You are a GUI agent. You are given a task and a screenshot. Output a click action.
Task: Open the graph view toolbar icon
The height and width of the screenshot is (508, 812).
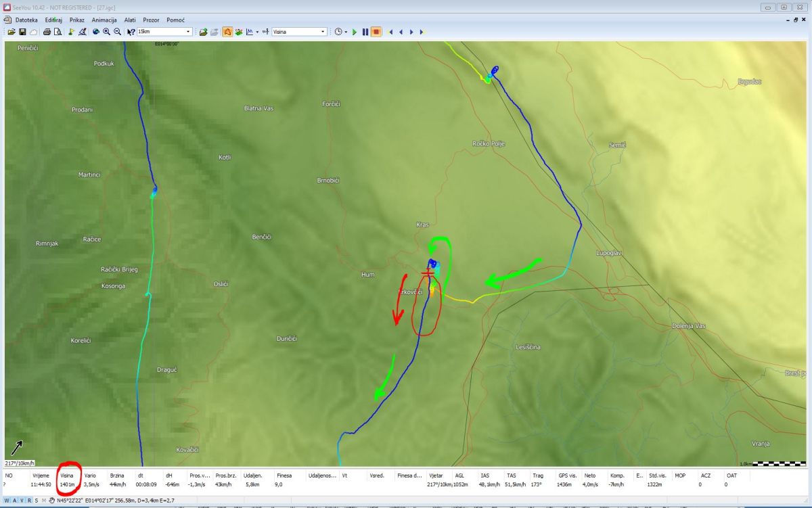coord(249,32)
